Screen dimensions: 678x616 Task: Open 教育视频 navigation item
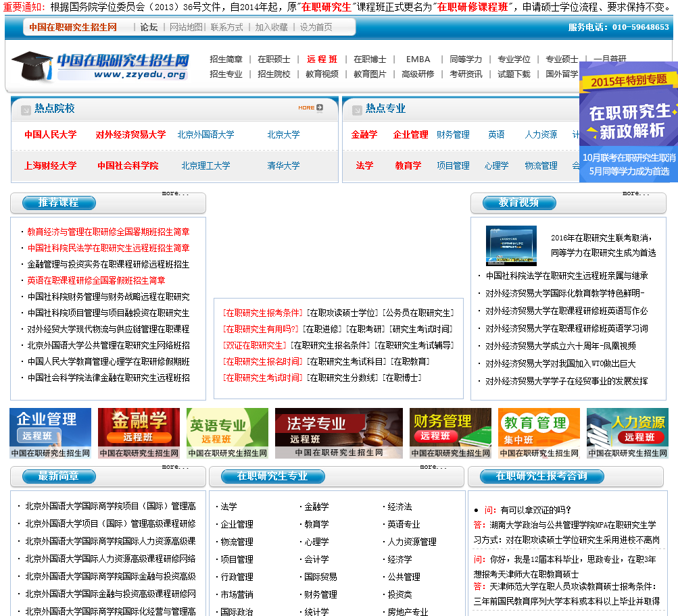(322, 74)
